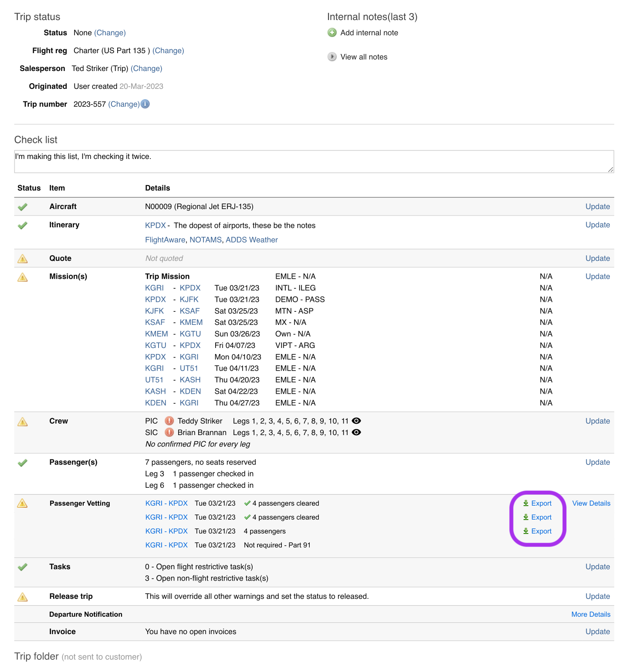The height and width of the screenshot is (672, 622).
Task: Click the arrow icon beside View all notes
Action: point(332,57)
